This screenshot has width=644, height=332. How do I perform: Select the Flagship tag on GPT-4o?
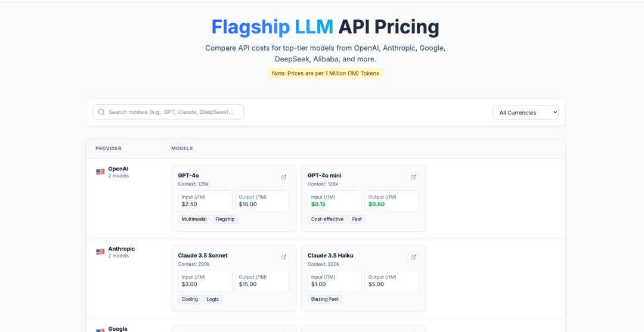(x=225, y=219)
